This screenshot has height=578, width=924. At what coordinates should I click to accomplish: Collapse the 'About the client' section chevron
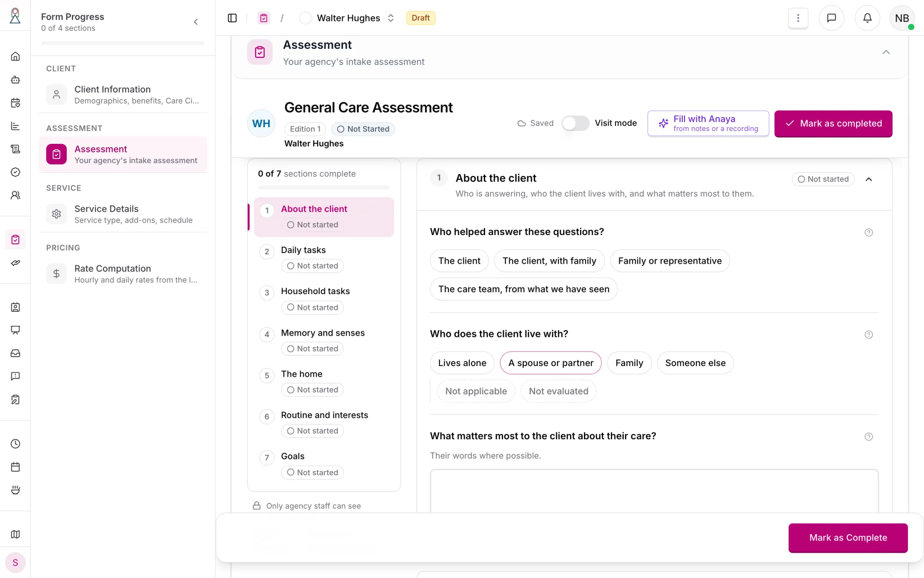pos(868,179)
